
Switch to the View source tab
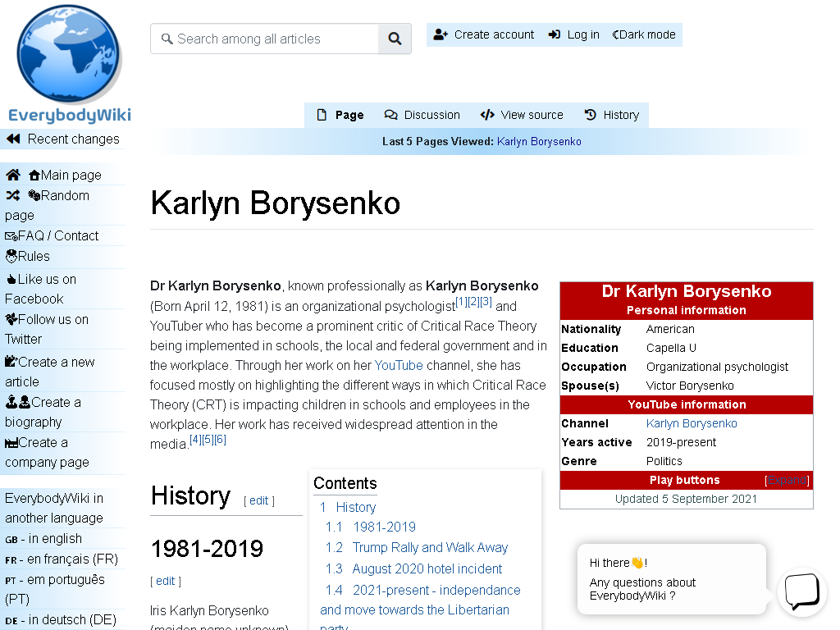tap(522, 115)
